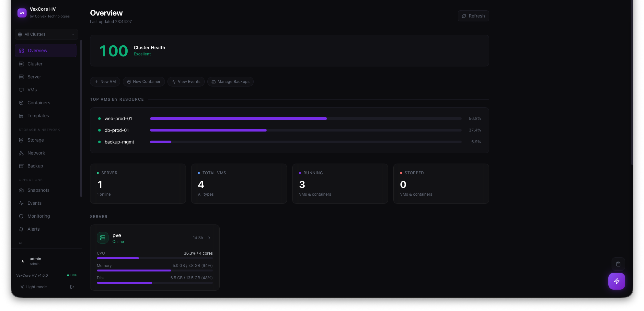The width and height of the screenshot is (644, 311).
Task: Click the Live status indicator
Action: (72, 275)
